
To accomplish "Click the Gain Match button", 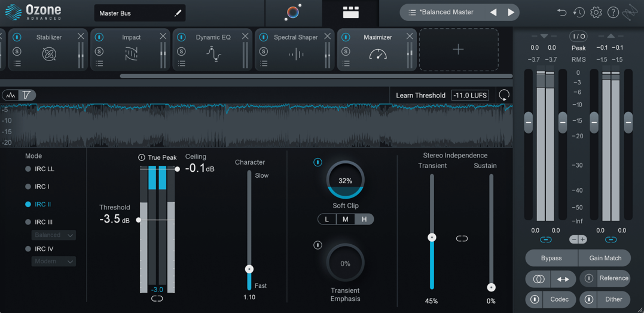I will click(x=605, y=258).
